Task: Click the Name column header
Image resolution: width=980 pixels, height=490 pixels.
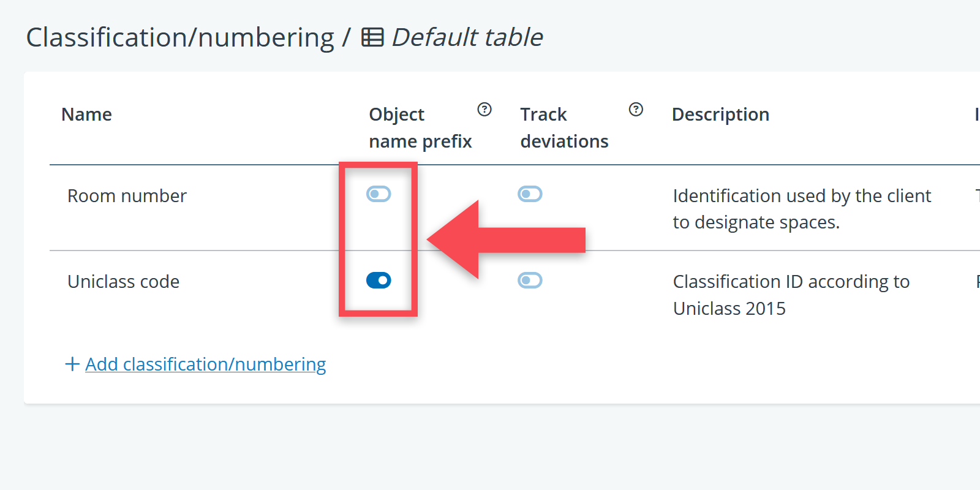Action: (86, 115)
